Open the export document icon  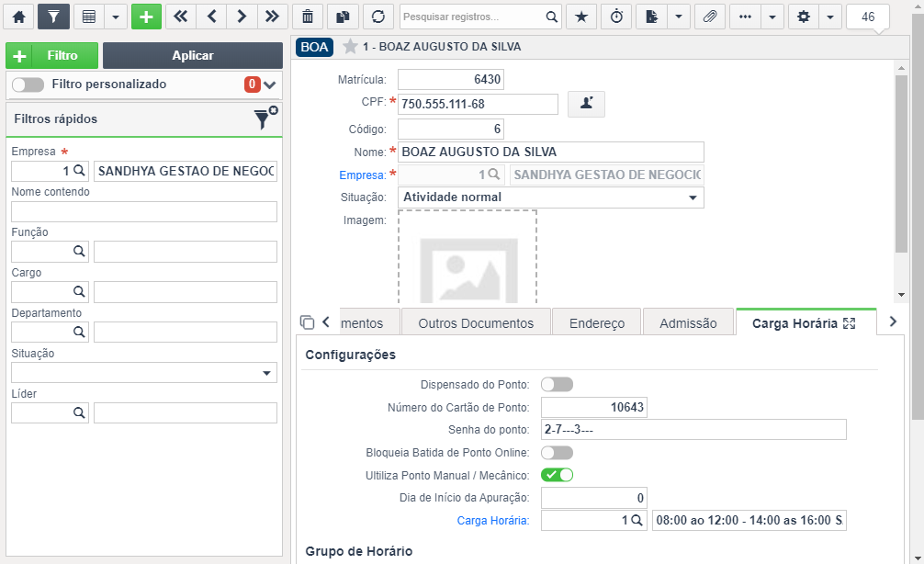click(652, 17)
